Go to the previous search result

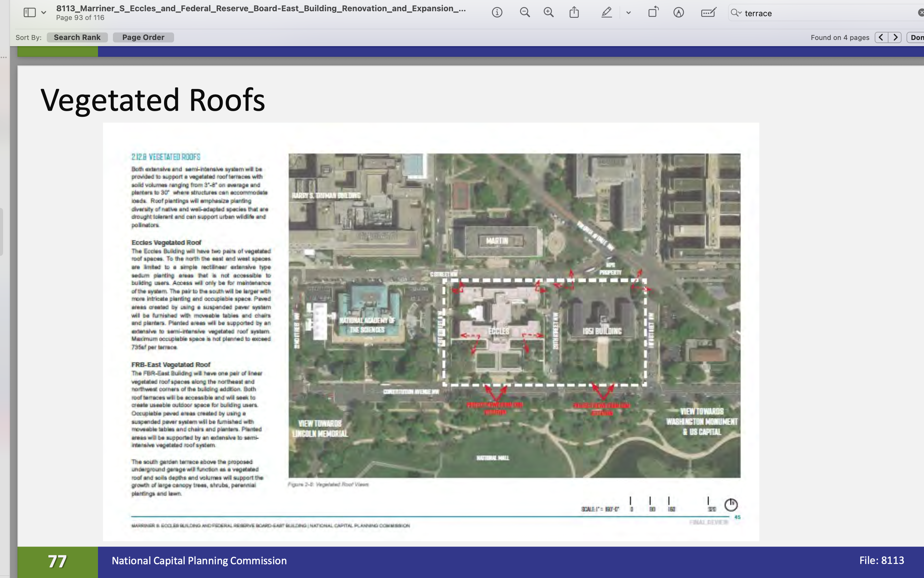pos(881,37)
